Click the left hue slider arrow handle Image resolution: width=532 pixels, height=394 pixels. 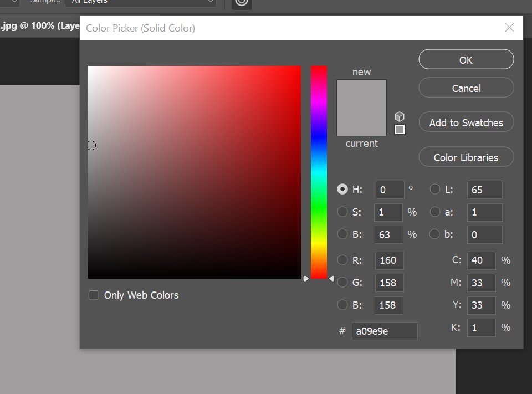305,278
